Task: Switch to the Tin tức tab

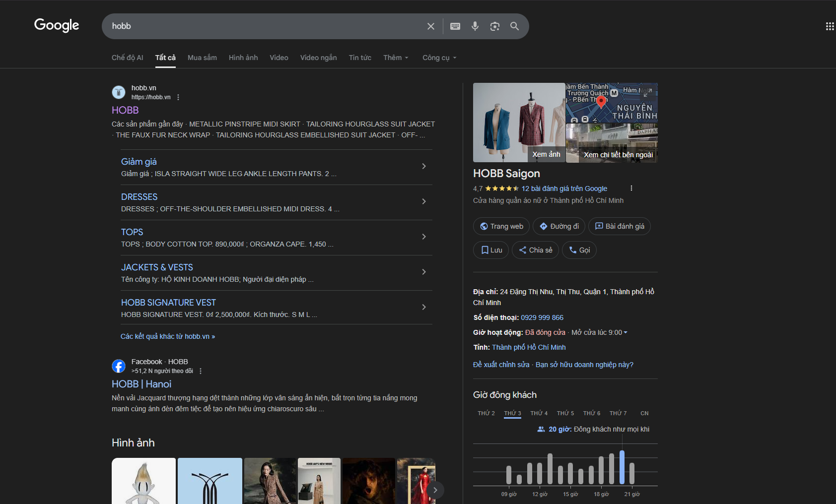Action: click(359, 58)
